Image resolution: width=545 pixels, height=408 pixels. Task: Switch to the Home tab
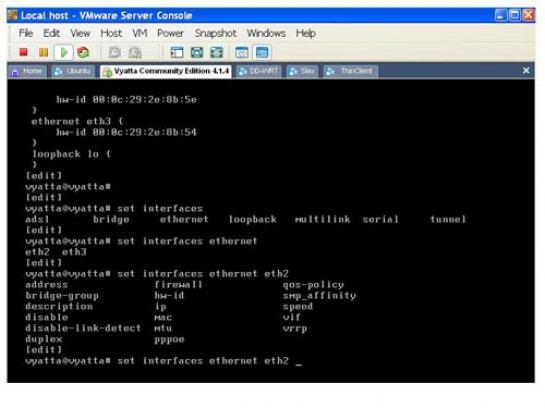coord(27,71)
